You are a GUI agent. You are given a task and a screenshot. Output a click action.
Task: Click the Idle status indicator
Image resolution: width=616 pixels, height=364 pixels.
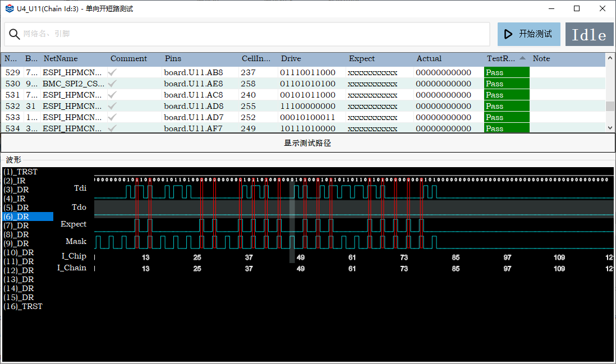tap(589, 34)
